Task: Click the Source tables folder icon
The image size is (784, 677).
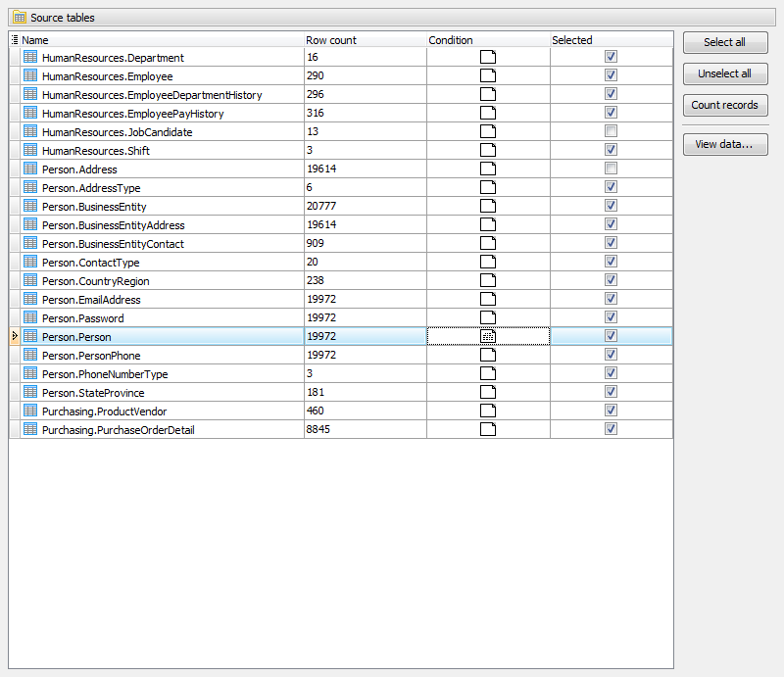Action: (x=20, y=17)
